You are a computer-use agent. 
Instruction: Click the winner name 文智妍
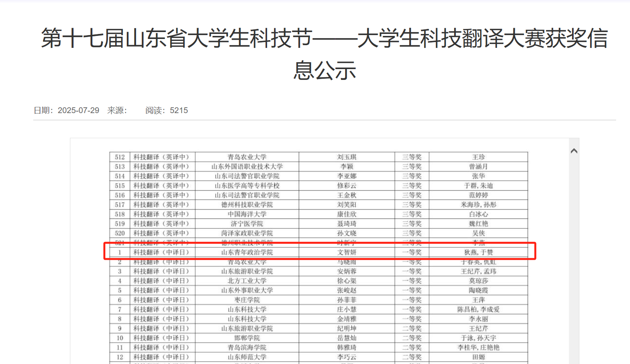coord(346,252)
